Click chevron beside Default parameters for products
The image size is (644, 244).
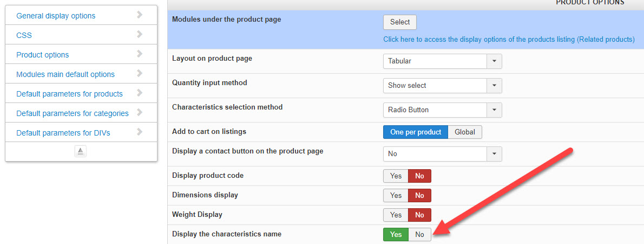(140, 93)
